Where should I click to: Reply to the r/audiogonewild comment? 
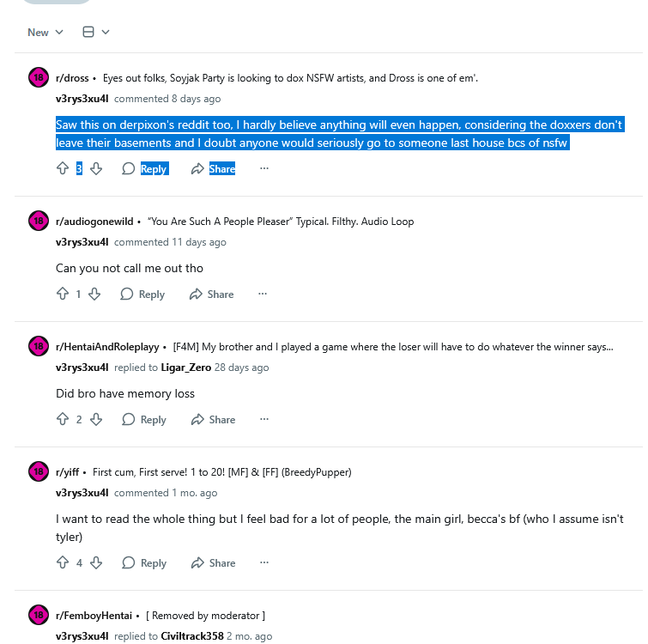coord(142,295)
